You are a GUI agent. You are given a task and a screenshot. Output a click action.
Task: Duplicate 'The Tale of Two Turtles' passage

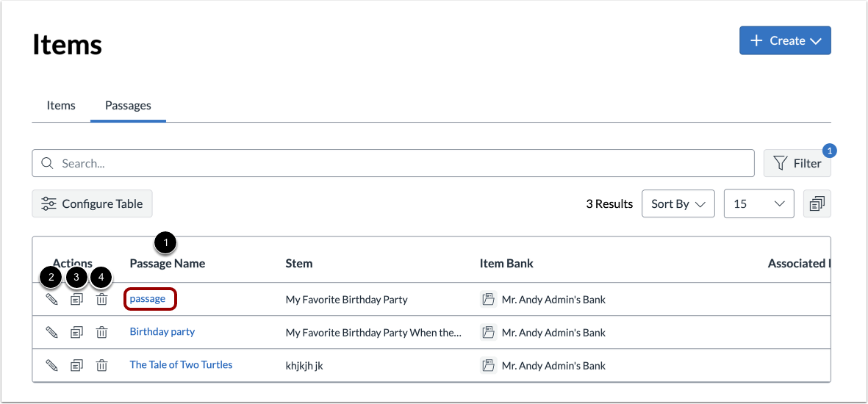76,365
